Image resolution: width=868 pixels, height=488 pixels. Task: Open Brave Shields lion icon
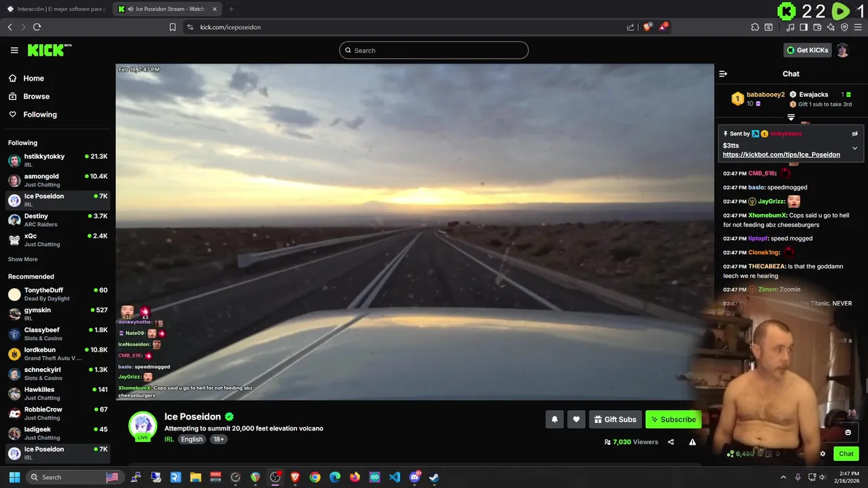pos(647,27)
